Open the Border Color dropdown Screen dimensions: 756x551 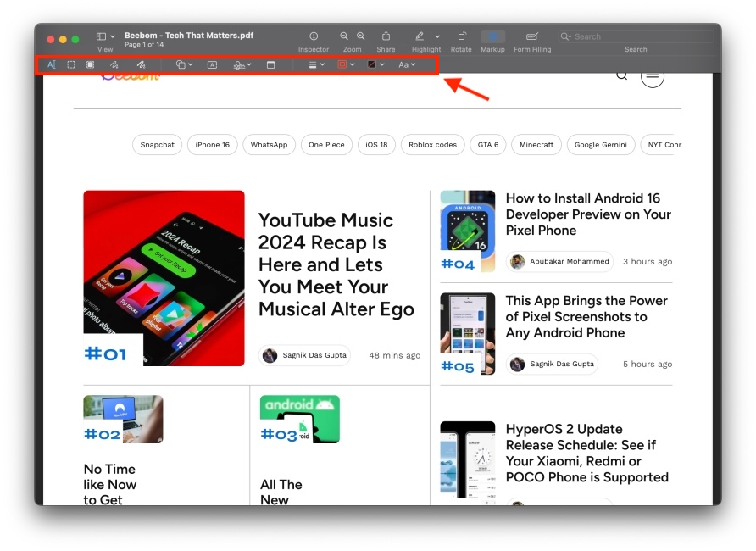344,64
